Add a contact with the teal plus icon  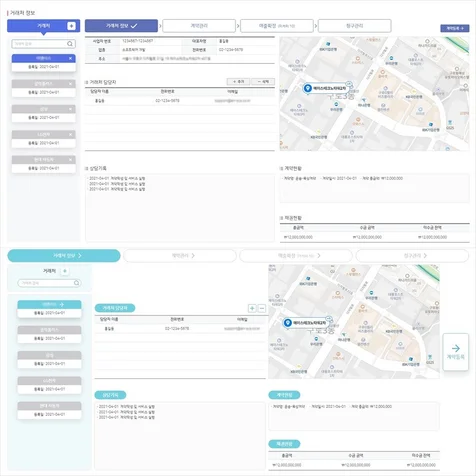[x=252, y=308]
